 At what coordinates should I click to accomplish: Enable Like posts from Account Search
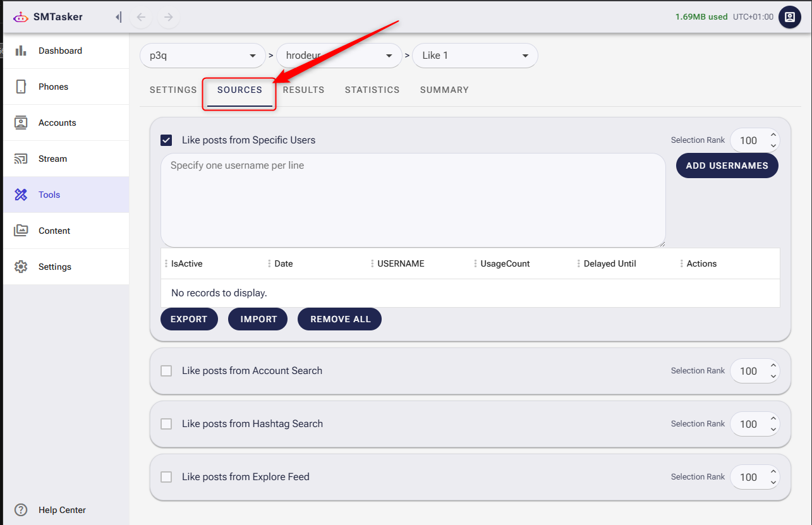166,371
